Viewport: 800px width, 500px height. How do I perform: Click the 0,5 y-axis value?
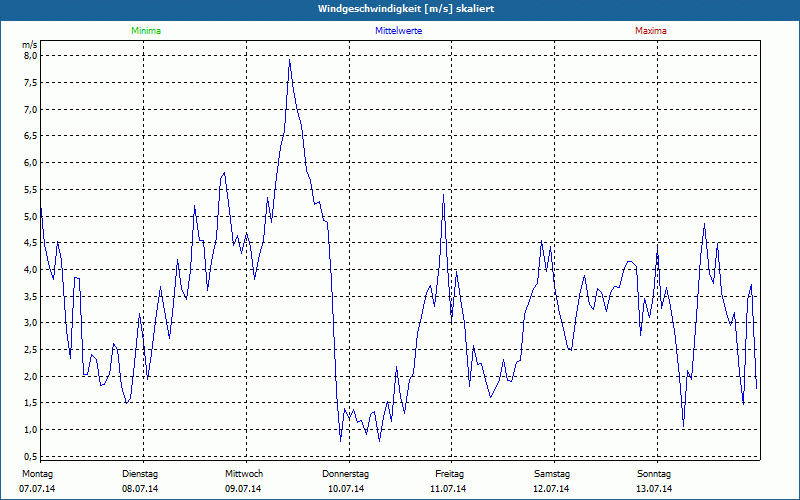(31, 456)
